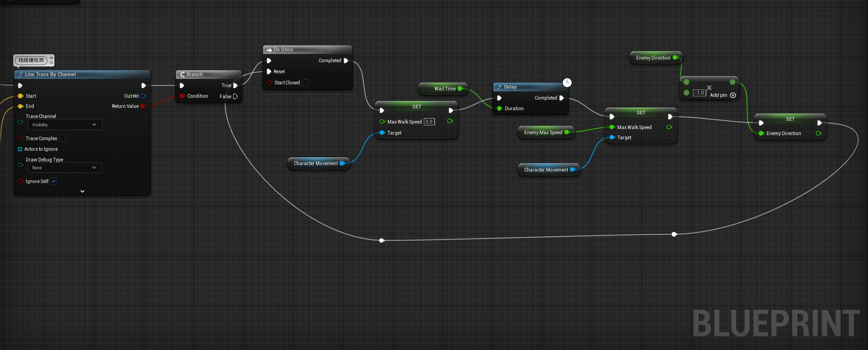Click the Delay node's latent clock icon
This screenshot has height=350, width=868.
[567, 83]
